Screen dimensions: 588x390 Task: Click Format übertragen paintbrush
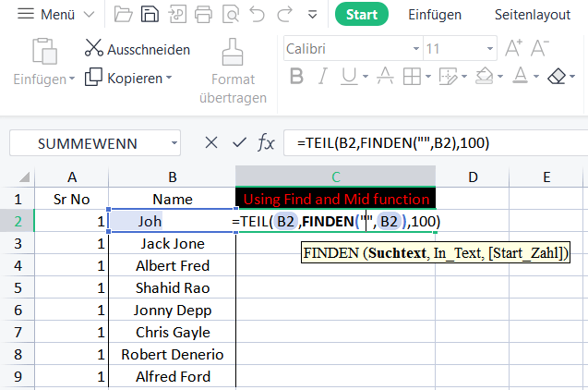pyautogui.click(x=233, y=71)
